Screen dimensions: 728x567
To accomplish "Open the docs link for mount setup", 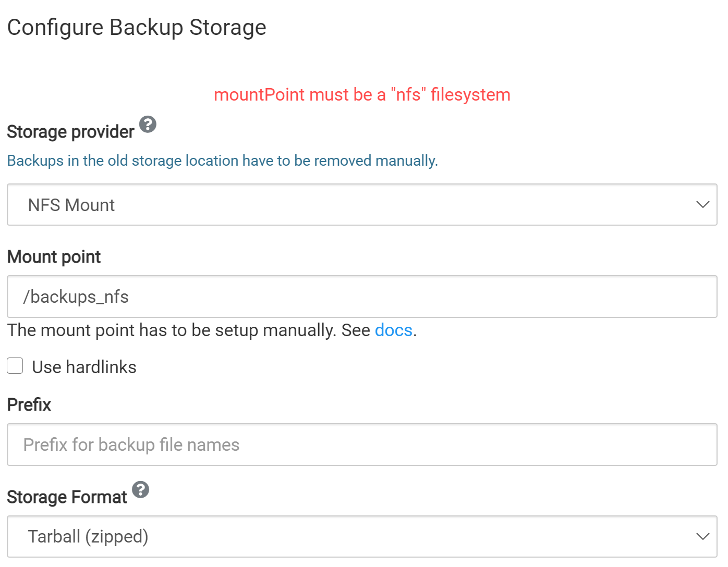I will (394, 330).
